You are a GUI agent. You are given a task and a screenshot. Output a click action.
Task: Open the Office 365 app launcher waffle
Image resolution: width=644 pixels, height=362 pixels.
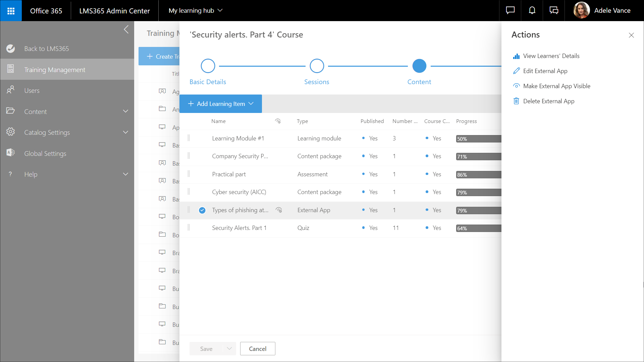coord(11,11)
